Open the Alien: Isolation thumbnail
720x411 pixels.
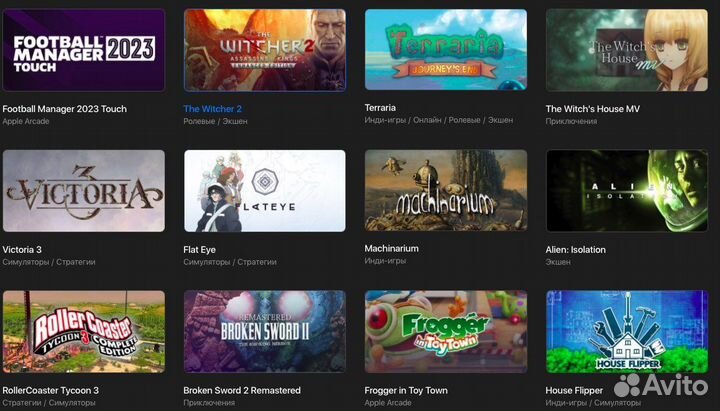pyautogui.click(x=627, y=191)
